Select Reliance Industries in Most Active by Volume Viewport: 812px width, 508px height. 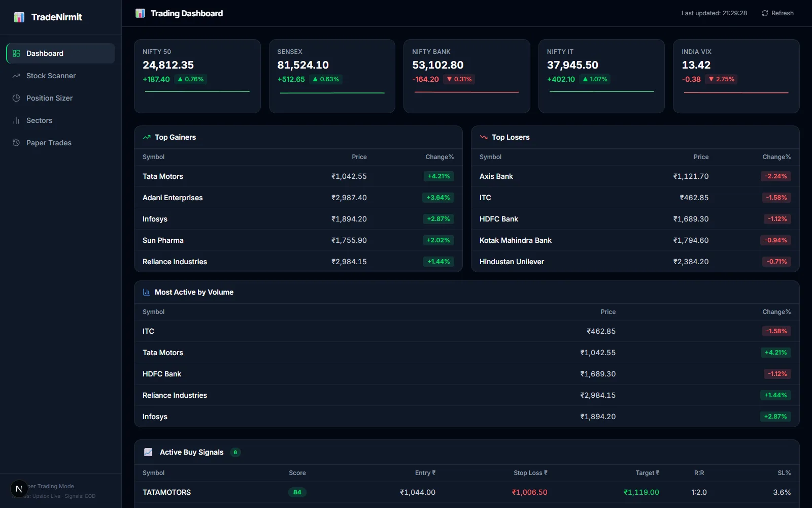pos(467,395)
